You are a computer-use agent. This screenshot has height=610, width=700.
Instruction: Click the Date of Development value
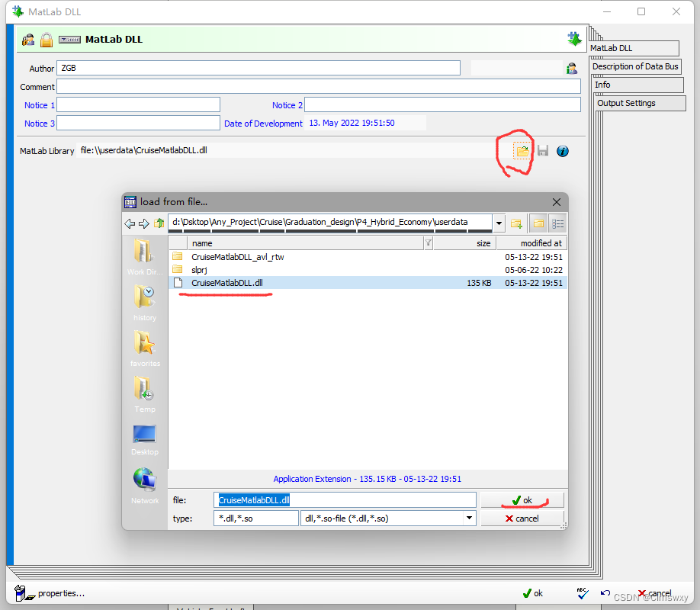tap(352, 123)
